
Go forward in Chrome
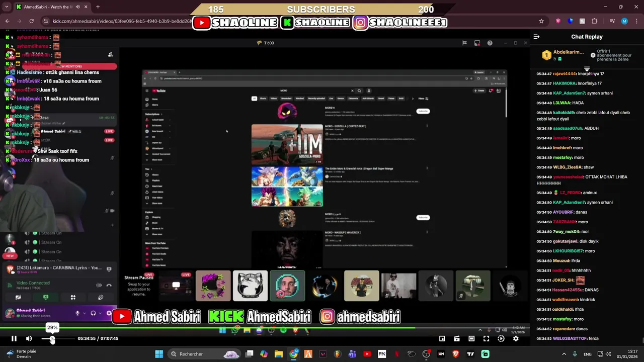tap(19, 21)
